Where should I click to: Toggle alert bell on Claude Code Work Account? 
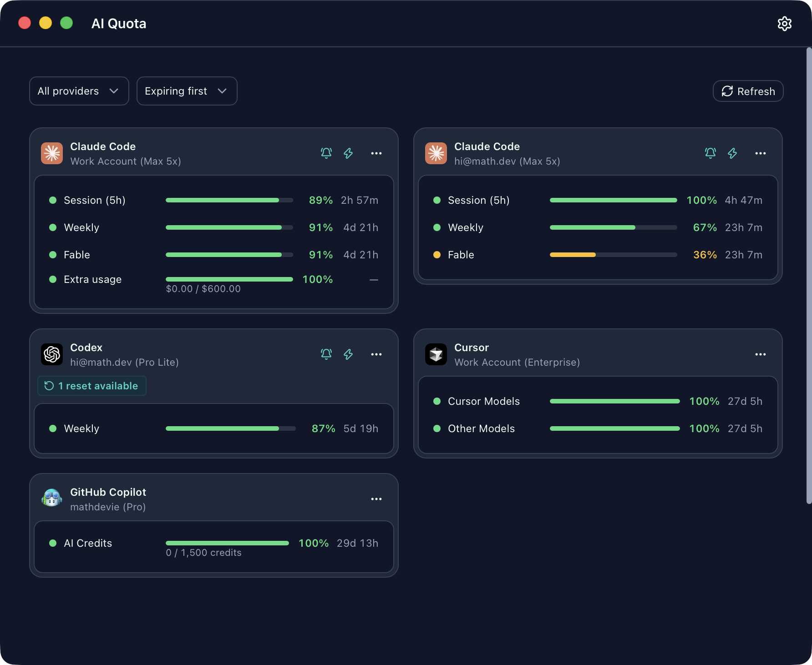tap(326, 153)
